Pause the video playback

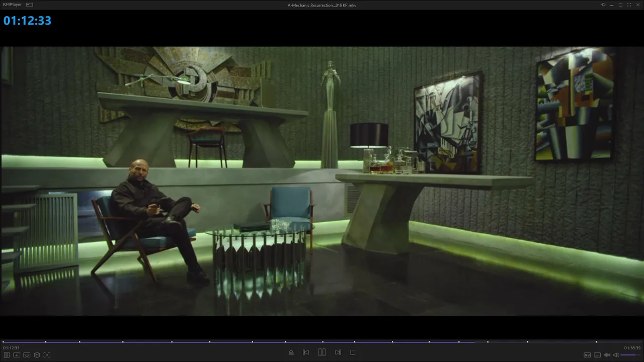[322, 352]
